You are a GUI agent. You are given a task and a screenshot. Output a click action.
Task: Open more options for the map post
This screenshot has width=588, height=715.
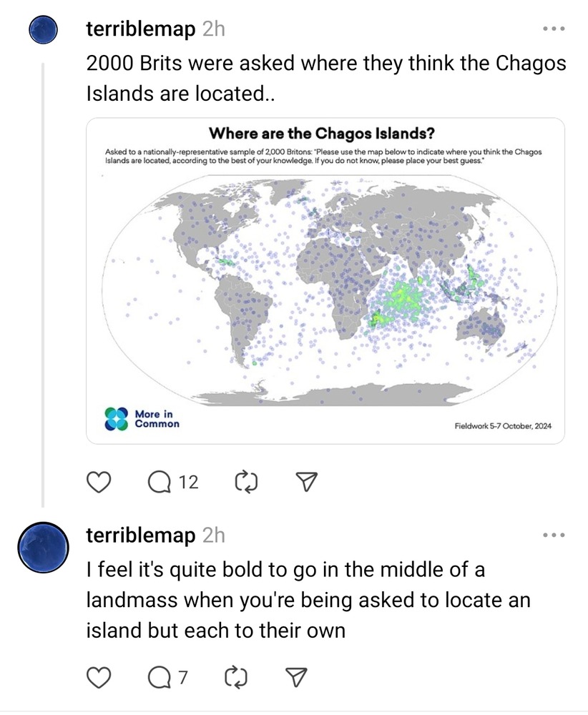tap(554, 29)
